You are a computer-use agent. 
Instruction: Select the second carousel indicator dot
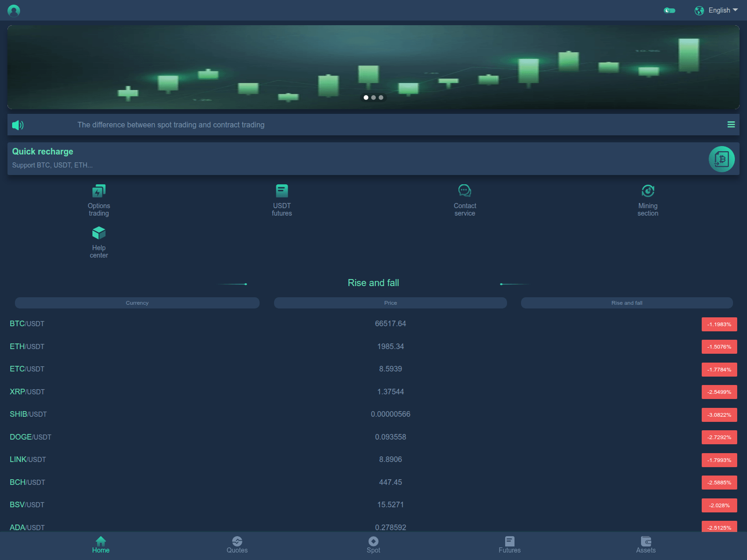click(x=373, y=98)
